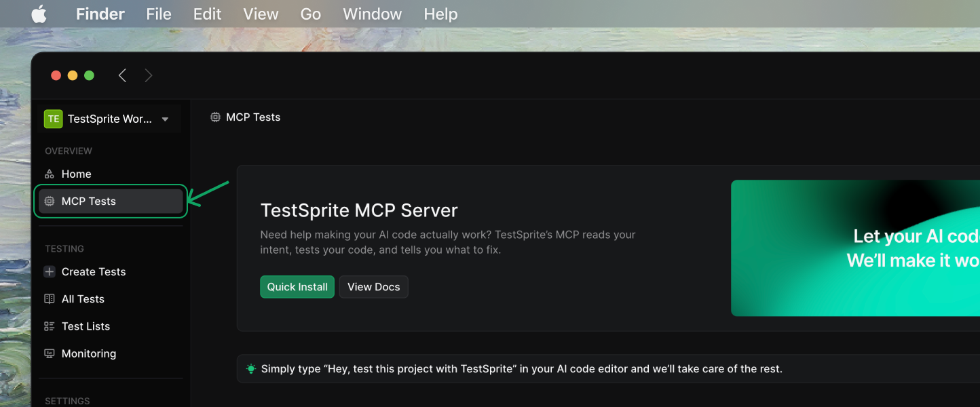Open the Go menu
This screenshot has height=407, width=980.
[310, 14]
